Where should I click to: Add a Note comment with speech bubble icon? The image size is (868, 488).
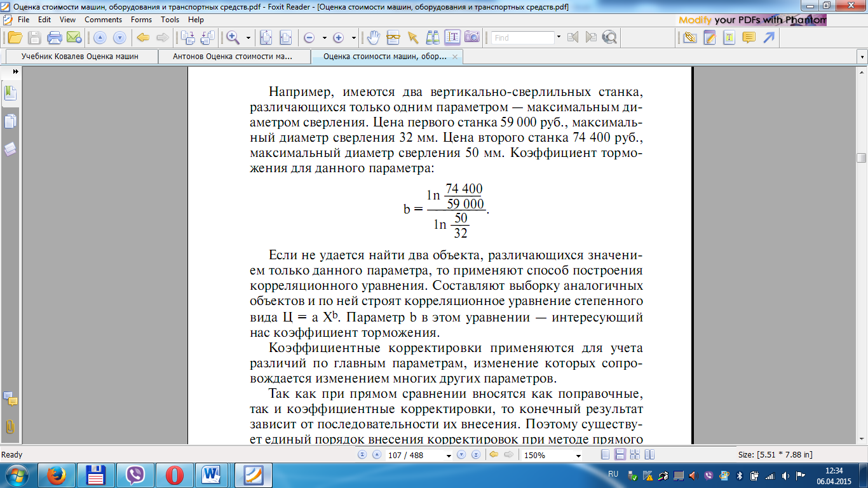[x=749, y=37]
